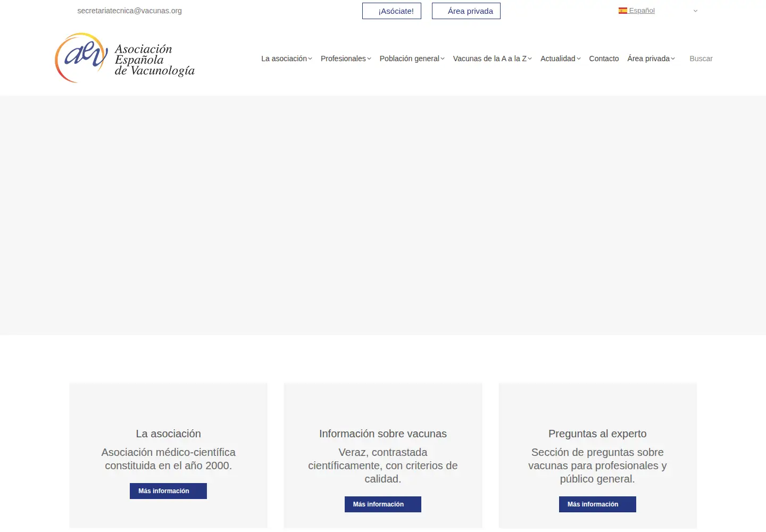Screen dimensions: 766x532
Task: Expand La asociación menu
Action: coord(287,59)
